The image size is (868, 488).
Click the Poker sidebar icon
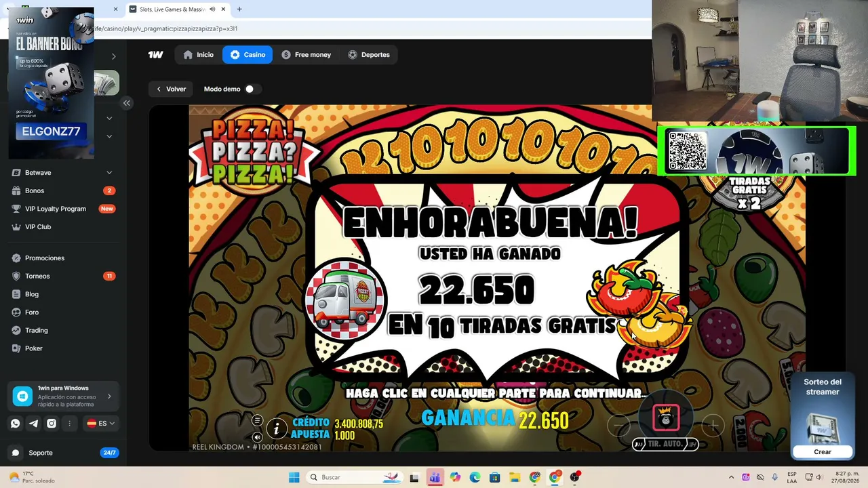(x=16, y=348)
